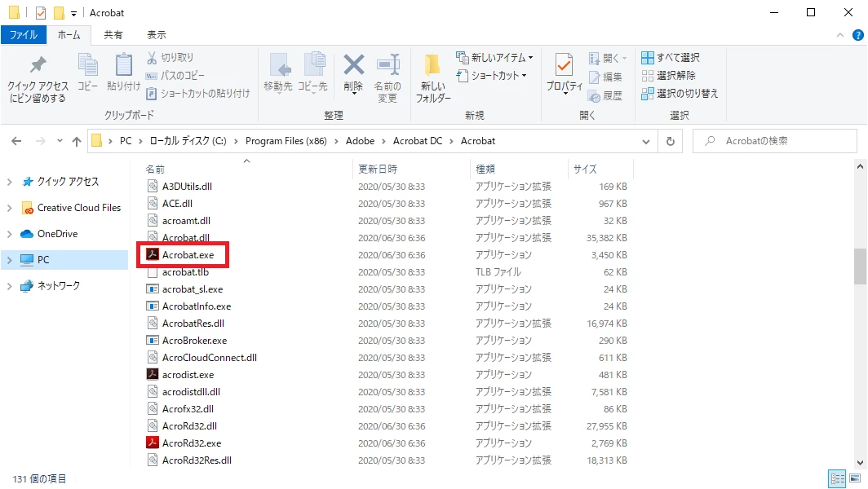Select PC in the navigation pane
Screen dimensions: 868x489
coord(64,259)
